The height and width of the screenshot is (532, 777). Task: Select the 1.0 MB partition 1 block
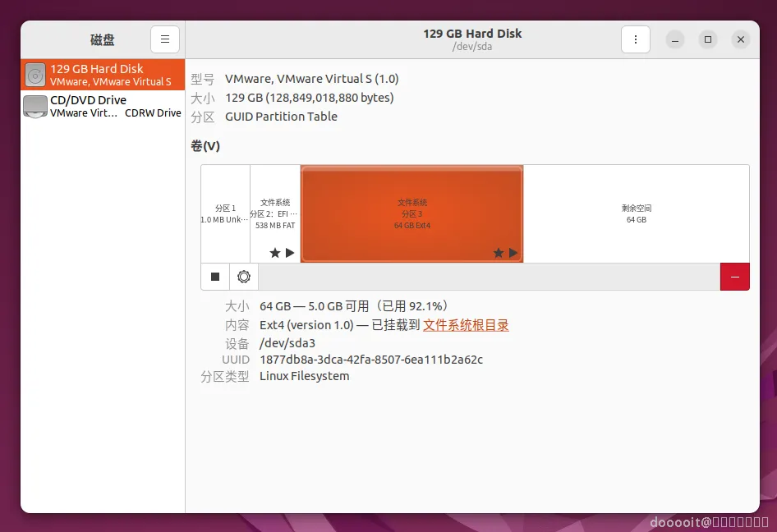(x=226, y=214)
